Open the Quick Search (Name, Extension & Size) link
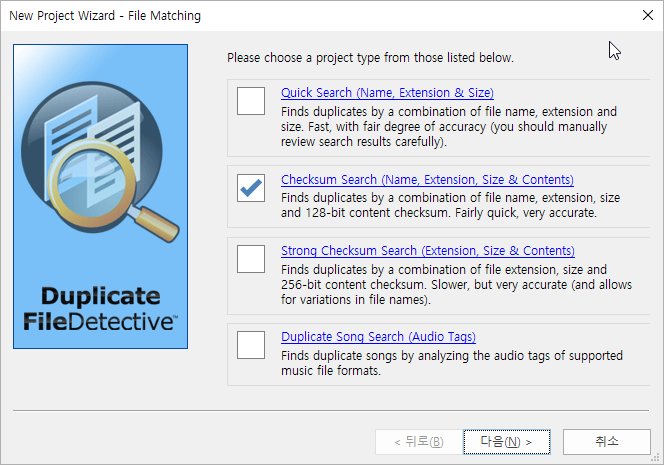664x465 pixels. [x=387, y=93]
